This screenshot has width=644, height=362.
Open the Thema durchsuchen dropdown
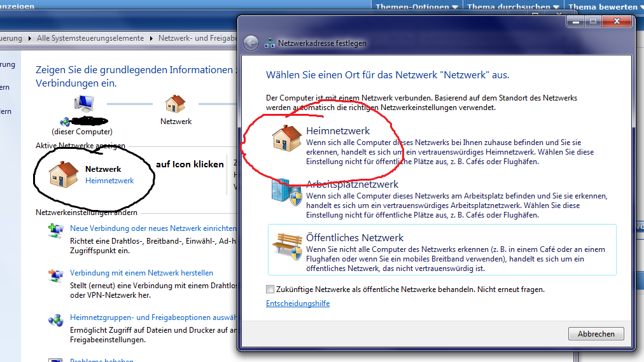[x=513, y=6]
